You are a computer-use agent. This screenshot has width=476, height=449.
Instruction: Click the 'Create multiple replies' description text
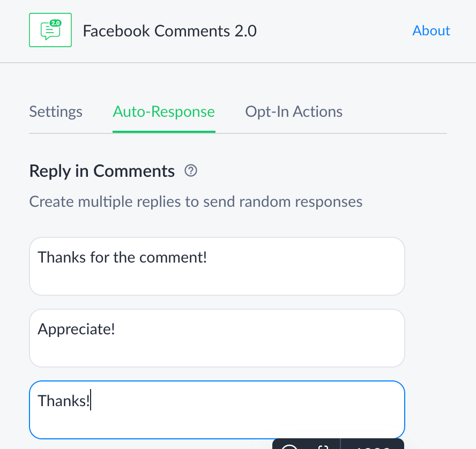point(196,201)
